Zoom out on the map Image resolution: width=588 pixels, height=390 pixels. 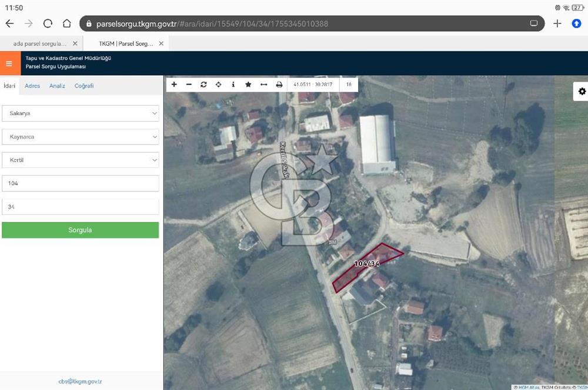pos(189,85)
